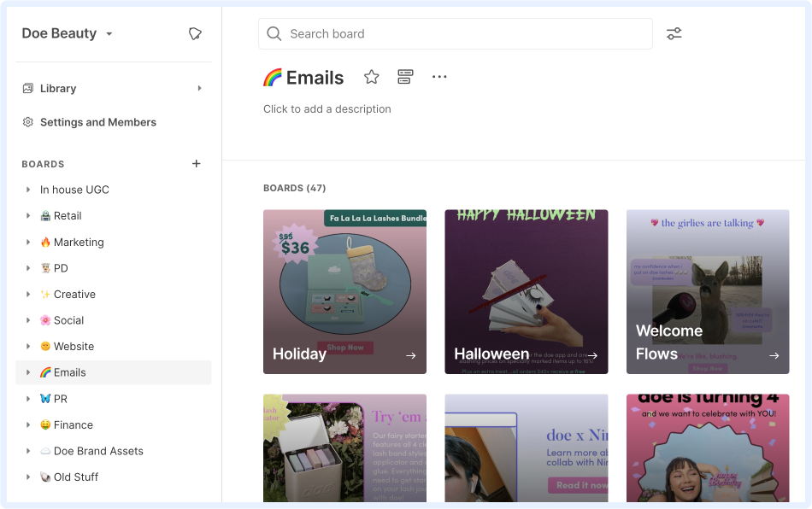The image size is (812, 509).
Task: Expand the PR board tree
Action: coord(28,399)
